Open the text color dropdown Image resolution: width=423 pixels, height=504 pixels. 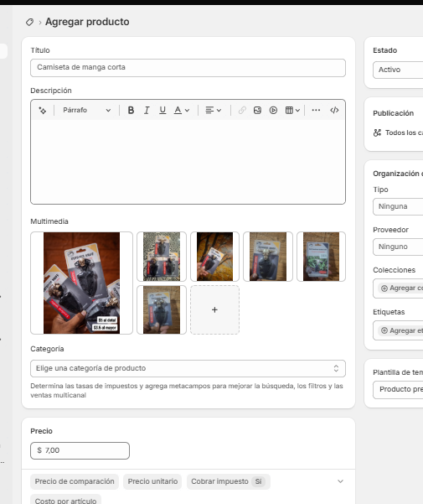click(x=182, y=110)
